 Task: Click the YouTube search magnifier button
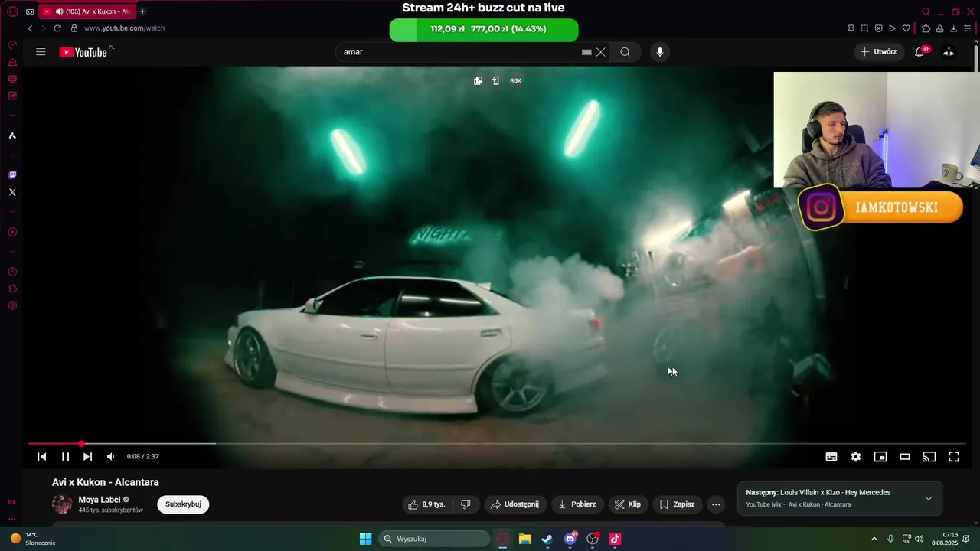coord(625,52)
